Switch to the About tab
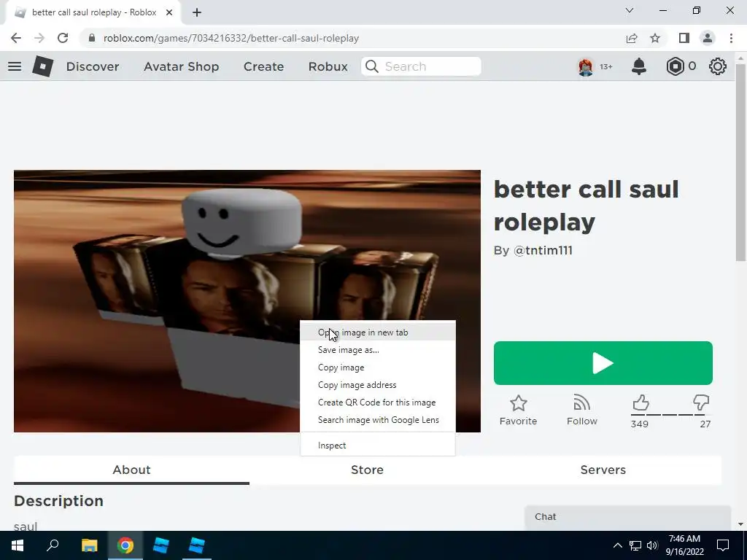The width and height of the screenshot is (747, 560). tap(131, 470)
